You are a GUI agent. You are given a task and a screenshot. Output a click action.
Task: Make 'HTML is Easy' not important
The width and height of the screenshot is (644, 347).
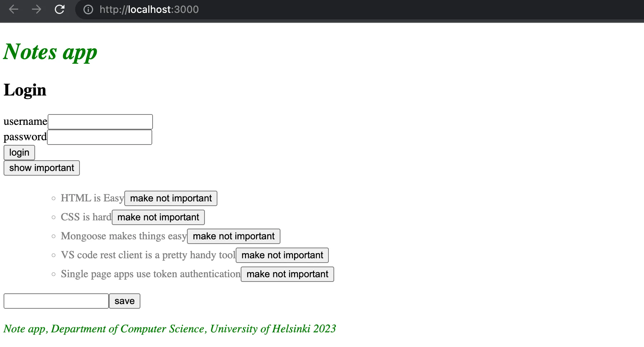point(171,198)
